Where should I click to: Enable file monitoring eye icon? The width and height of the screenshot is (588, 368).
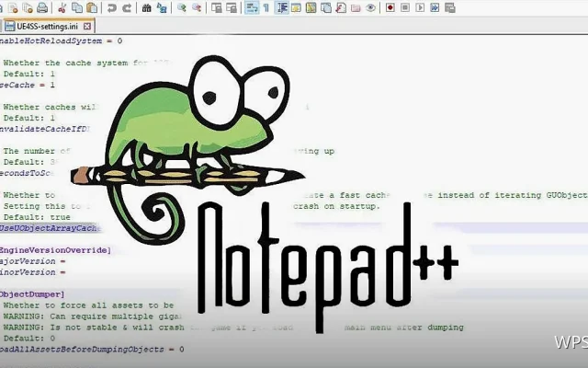(370, 7)
